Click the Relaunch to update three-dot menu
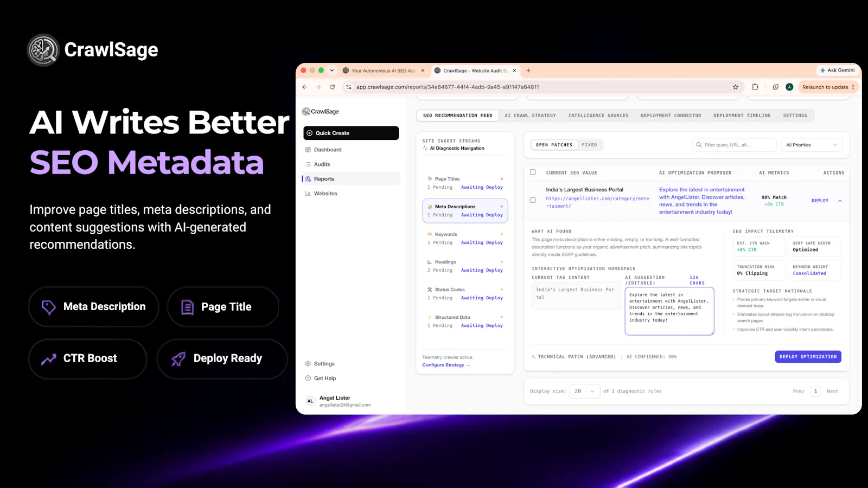The width and height of the screenshot is (868, 488). click(853, 87)
